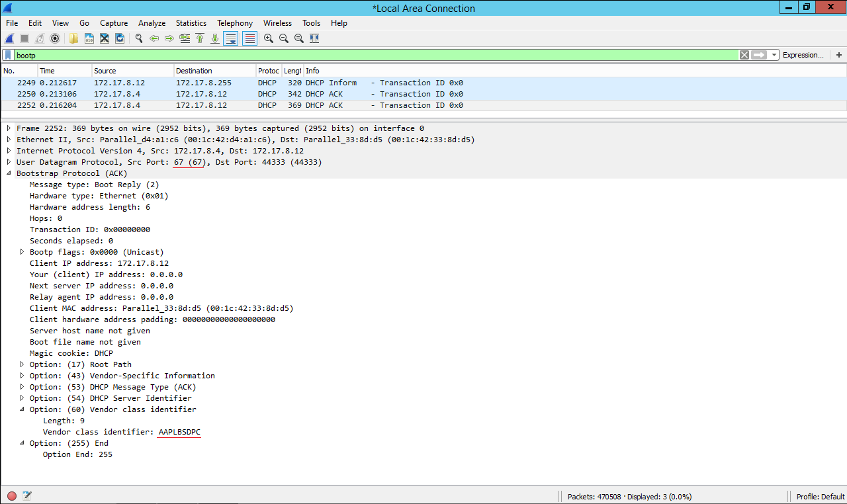Go to the first packet

pyautogui.click(x=200, y=38)
